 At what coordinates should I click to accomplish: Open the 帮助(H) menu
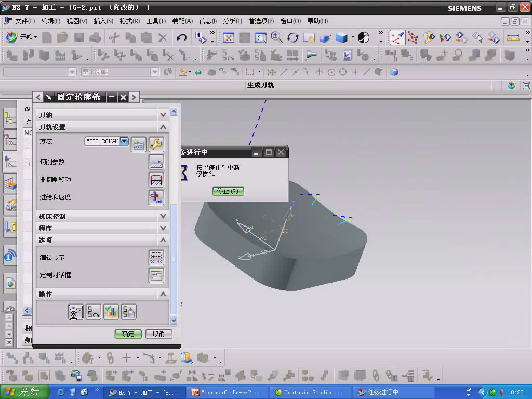pyautogui.click(x=317, y=21)
